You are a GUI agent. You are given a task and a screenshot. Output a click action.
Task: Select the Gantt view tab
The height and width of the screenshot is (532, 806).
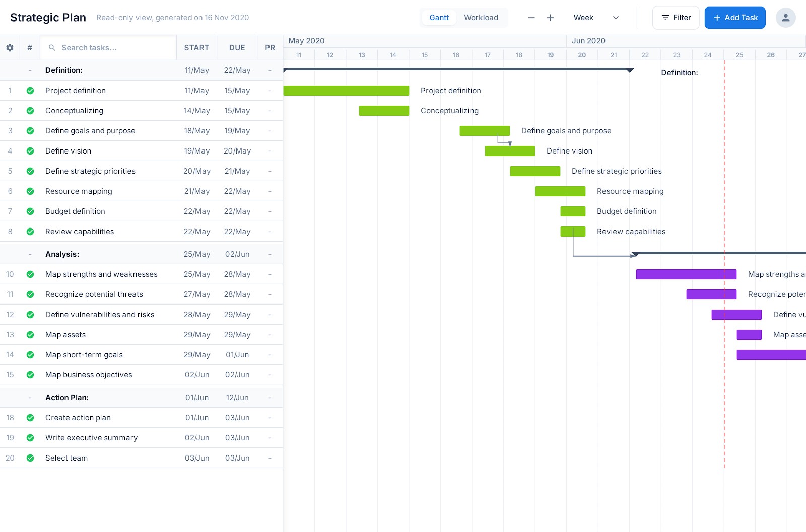(x=439, y=17)
